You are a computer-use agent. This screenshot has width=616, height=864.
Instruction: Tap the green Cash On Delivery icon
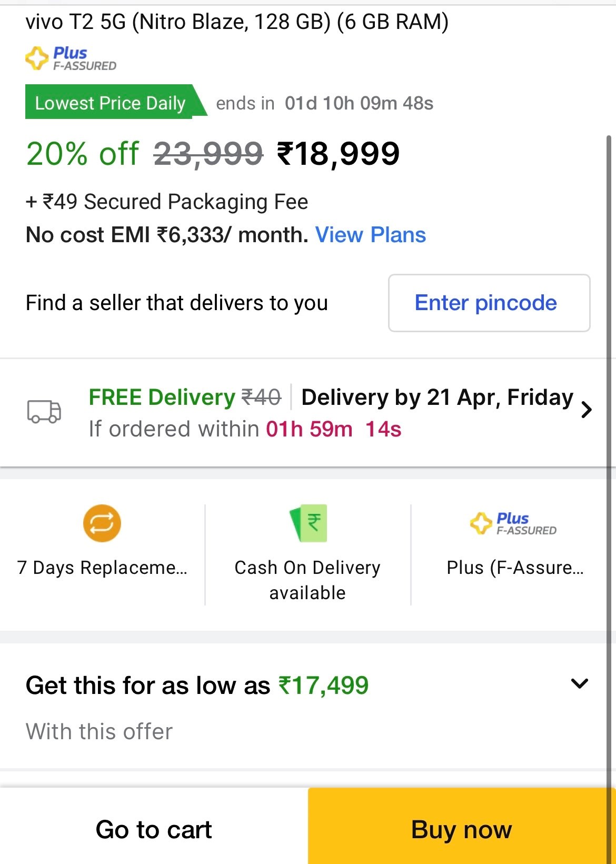pyautogui.click(x=309, y=523)
